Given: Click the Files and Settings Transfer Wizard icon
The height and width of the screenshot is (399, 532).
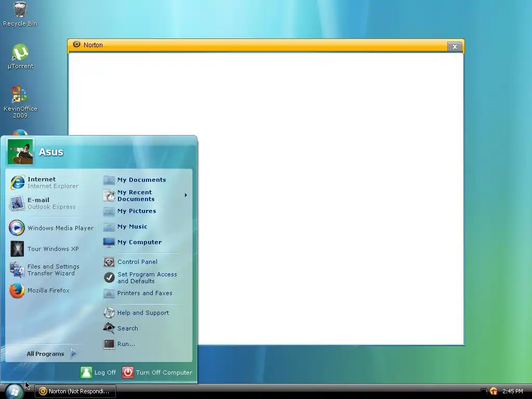Looking at the screenshot, I should (17, 270).
